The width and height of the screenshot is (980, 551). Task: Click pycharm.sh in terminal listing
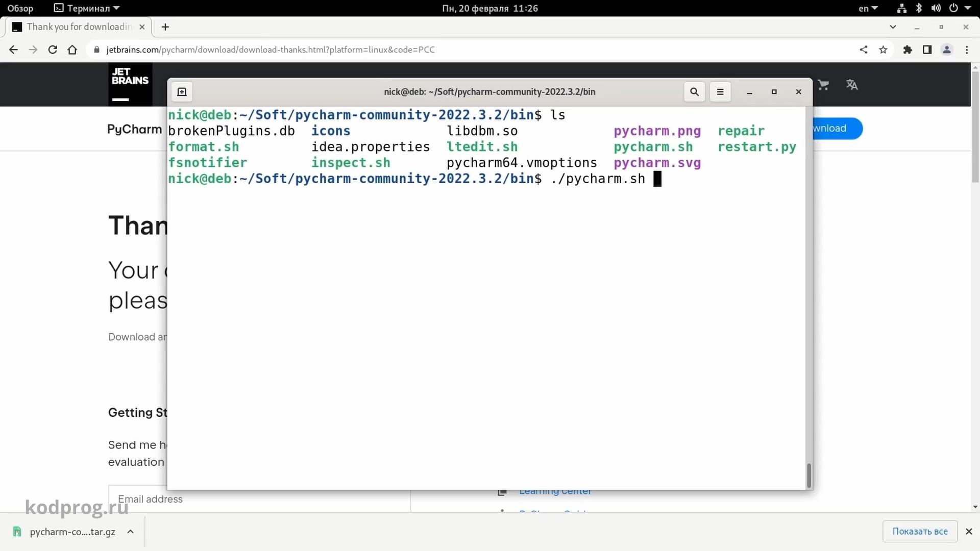653,147
